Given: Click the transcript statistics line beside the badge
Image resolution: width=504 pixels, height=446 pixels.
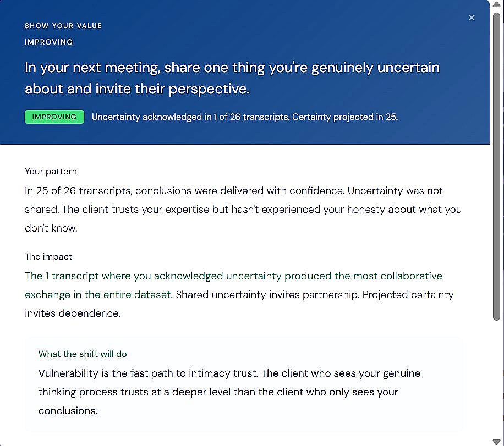Looking at the screenshot, I should coord(244,117).
